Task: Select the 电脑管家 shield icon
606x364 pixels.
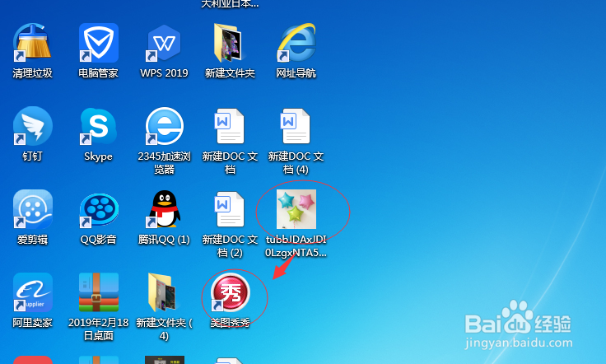Action: point(99,43)
